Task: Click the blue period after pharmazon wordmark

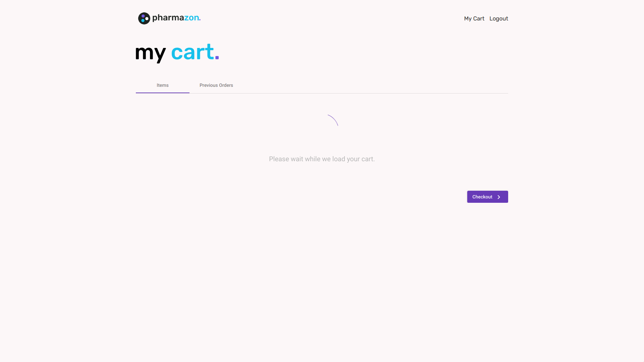Action: click(200, 20)
